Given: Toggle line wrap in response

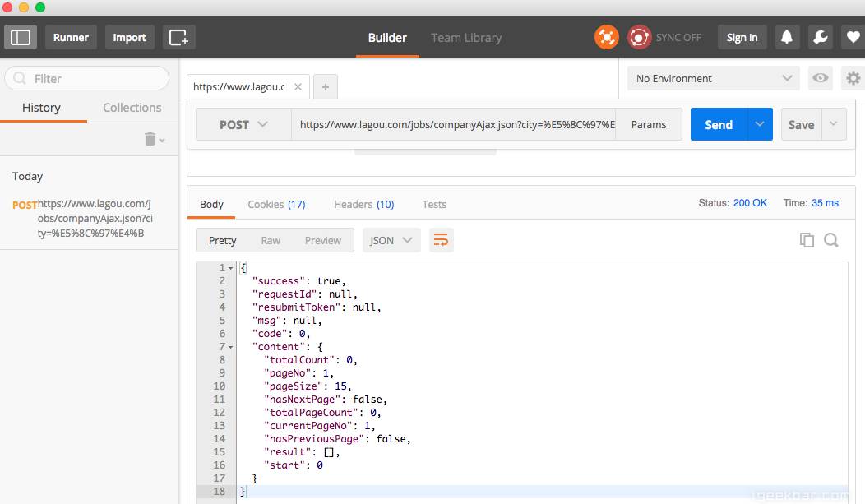Looking at the screenshot, I should pyautogui.click(x=441, y=240).
